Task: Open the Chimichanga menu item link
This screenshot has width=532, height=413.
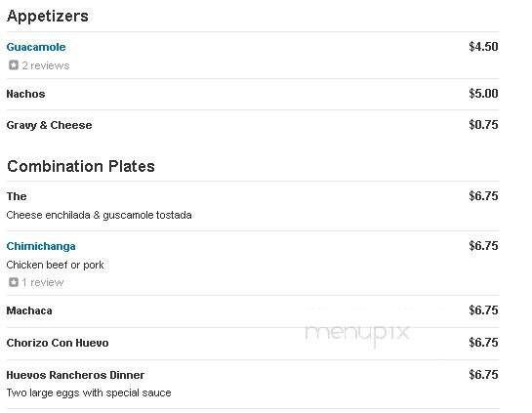Action: [41, 246]
